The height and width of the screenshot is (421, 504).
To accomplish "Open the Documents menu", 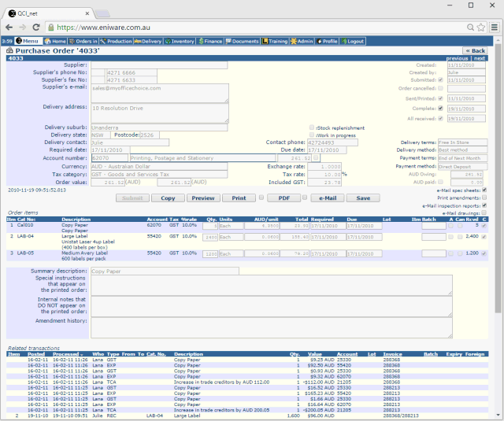I will (242, 41).
